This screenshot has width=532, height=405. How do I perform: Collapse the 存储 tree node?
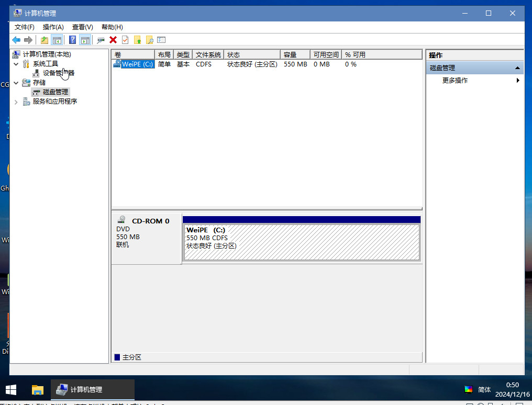16,83
